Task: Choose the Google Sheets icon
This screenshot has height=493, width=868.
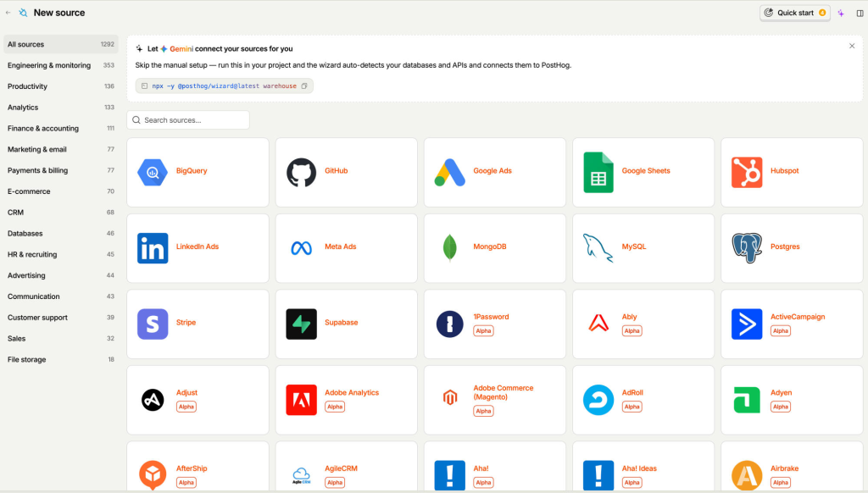Action: point(598,172)
